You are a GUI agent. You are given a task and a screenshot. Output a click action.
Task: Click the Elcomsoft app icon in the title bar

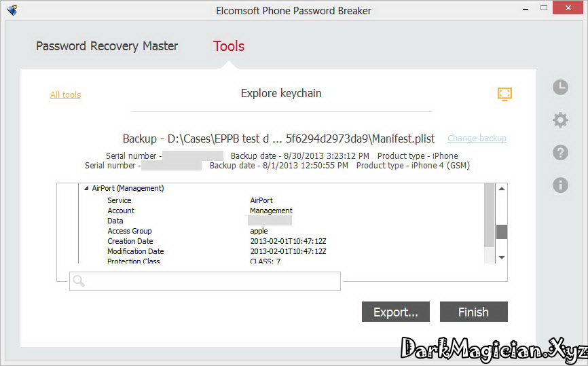12,10
